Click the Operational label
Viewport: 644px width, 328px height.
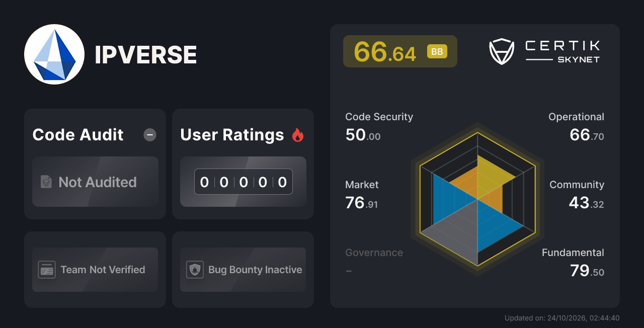[x=576, y=117]
